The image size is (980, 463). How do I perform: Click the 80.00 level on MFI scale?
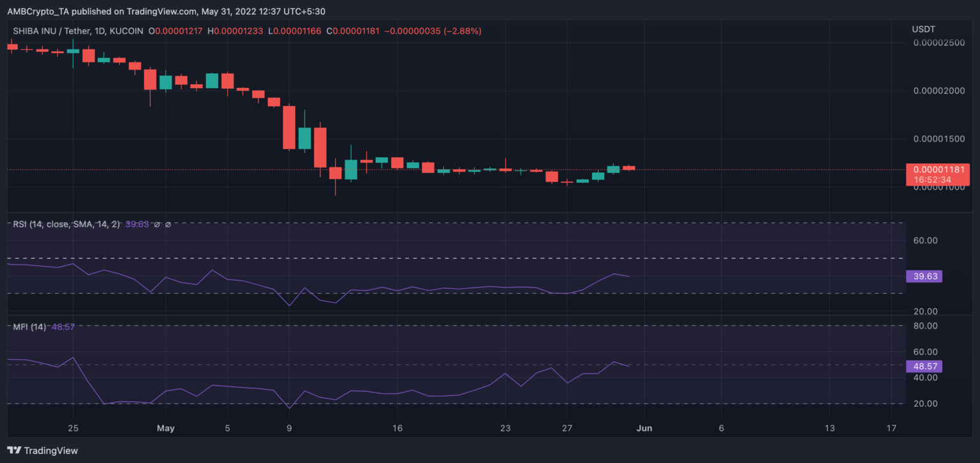(925, 326)
